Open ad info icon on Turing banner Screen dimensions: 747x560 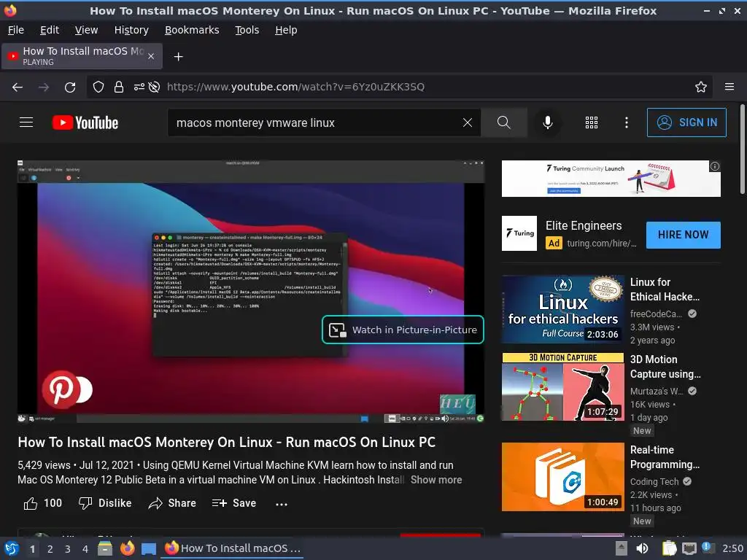(x=715, y=166)
